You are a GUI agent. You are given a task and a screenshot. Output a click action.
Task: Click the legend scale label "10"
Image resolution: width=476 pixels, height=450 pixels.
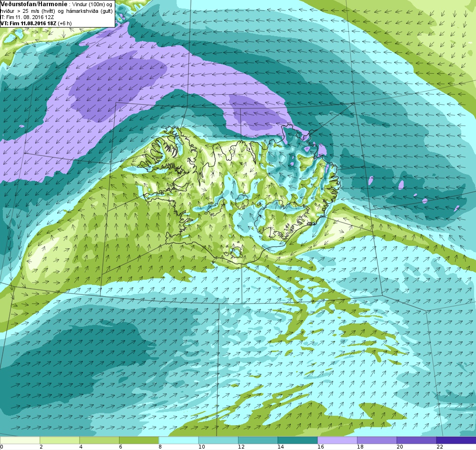point(201,447)
